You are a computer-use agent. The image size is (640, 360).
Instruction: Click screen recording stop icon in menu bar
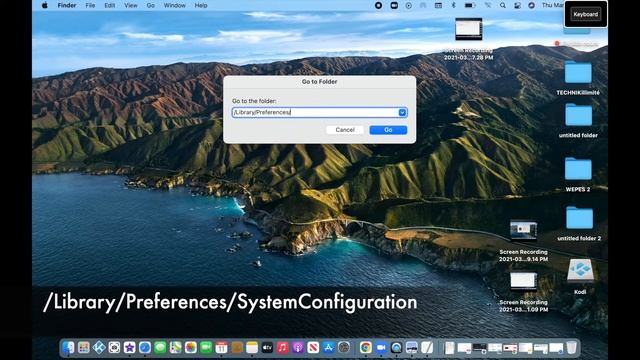pos(378,5)
